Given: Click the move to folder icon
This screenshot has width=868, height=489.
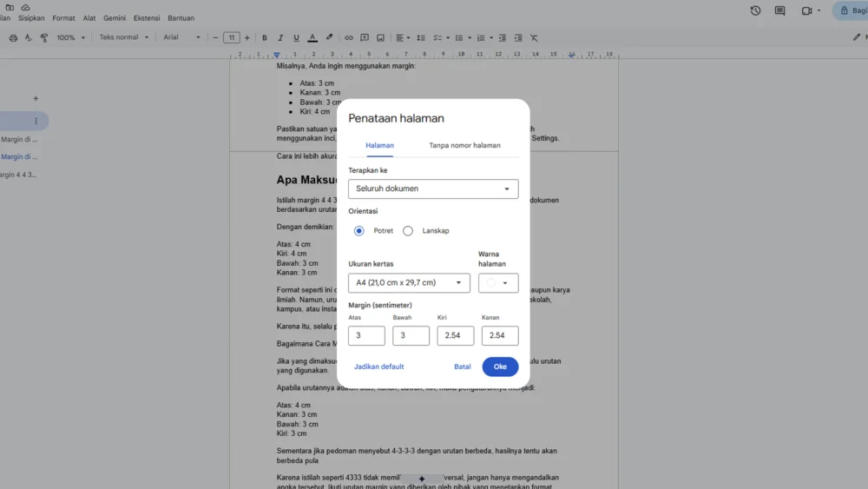Looking at the screenshot, I should 10,7.
